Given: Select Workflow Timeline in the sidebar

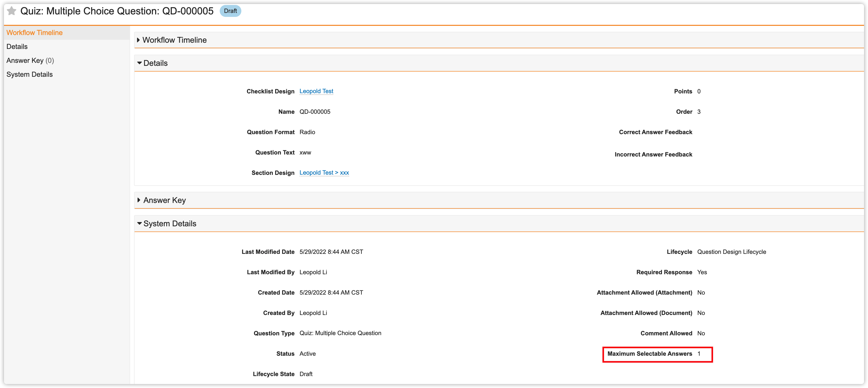Looking at the screenshot, I should point(34,33).
